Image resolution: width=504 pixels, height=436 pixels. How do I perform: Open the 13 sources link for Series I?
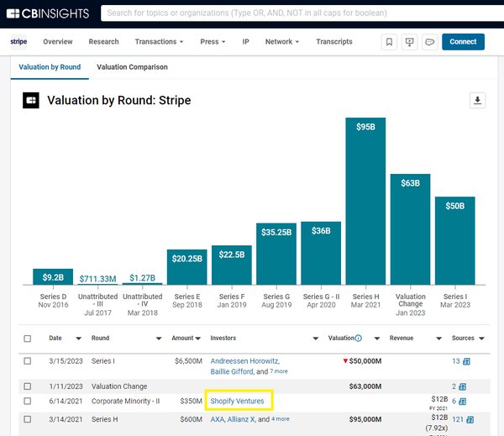click(x=456, y=361)
